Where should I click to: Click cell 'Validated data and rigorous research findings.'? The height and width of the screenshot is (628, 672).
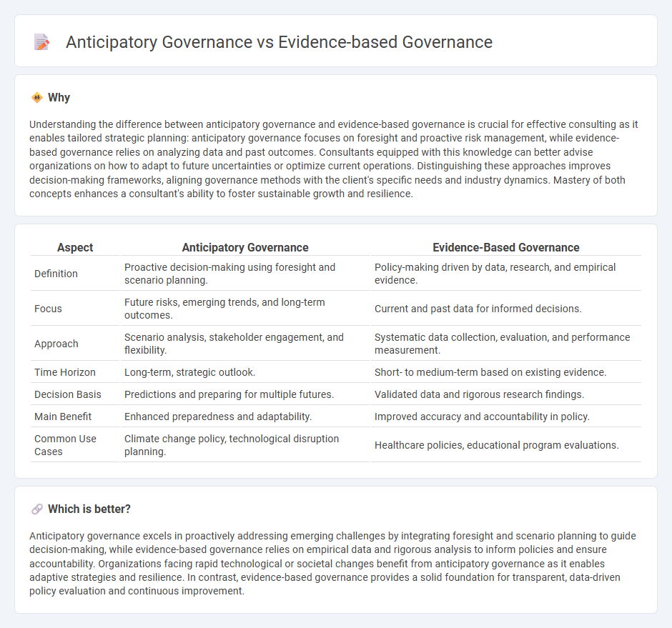(505, 394)
